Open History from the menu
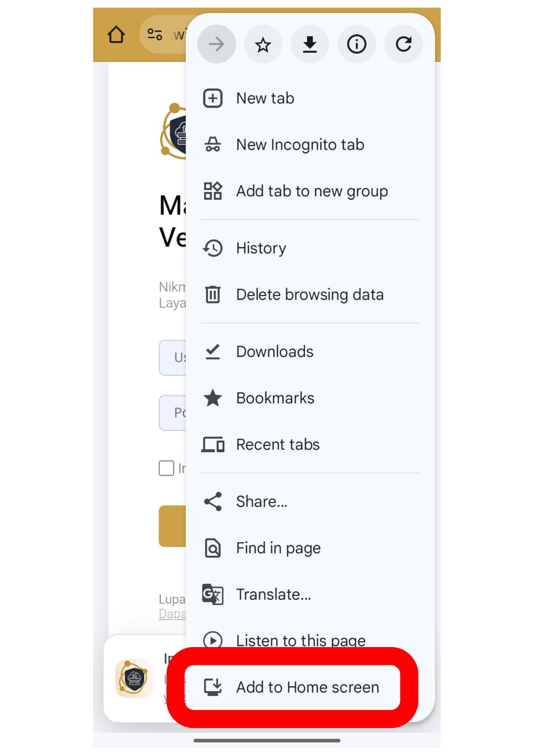 pos(310,248)
